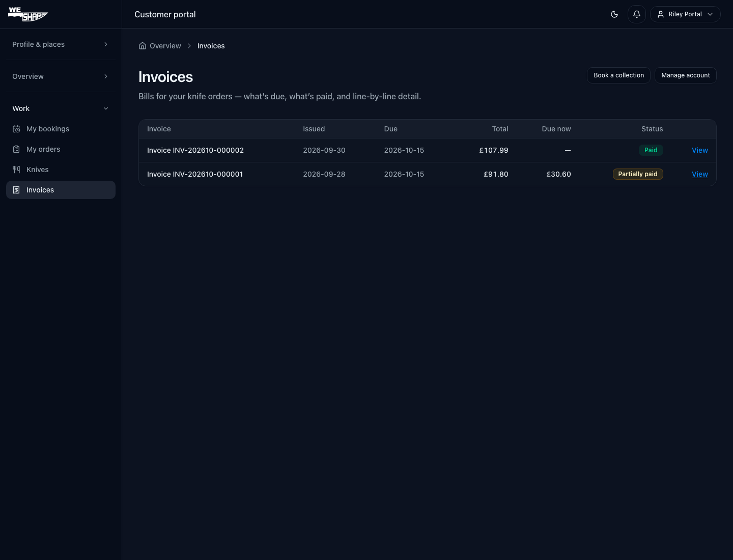The height and width of the screenshot is (560, 733).
Task: Click the Knives utensils icon
Action: [x=16, y=170]
